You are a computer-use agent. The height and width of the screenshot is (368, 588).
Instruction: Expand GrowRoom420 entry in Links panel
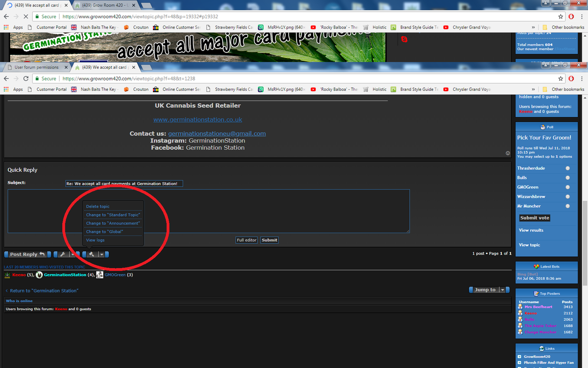(x=519, y=357)
